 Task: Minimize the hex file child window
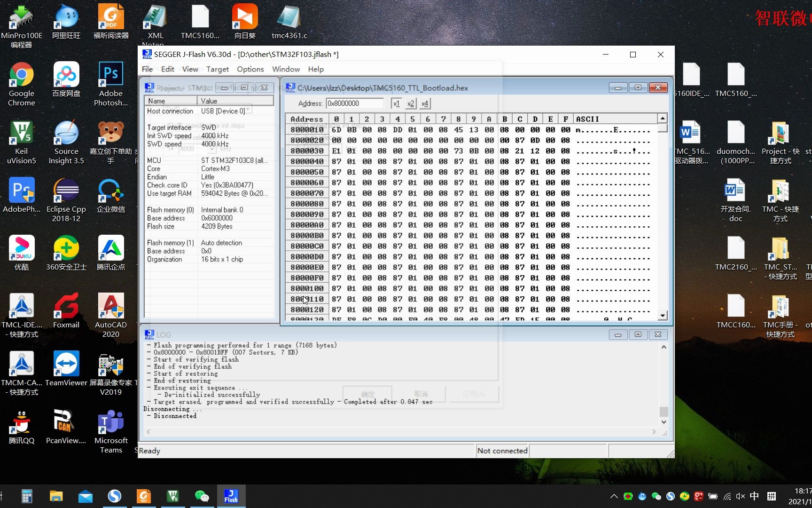618,87
